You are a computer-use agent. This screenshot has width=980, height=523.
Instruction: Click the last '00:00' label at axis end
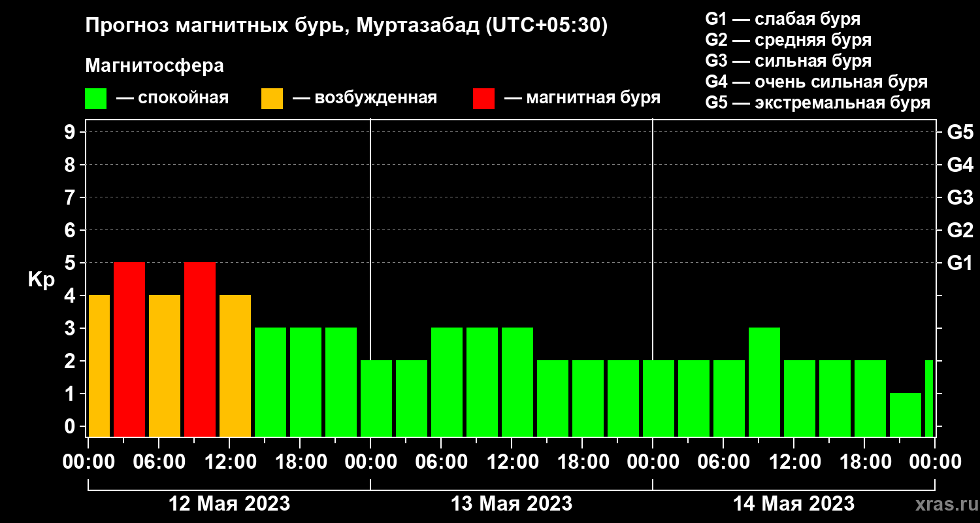click(x=935, y=462)
